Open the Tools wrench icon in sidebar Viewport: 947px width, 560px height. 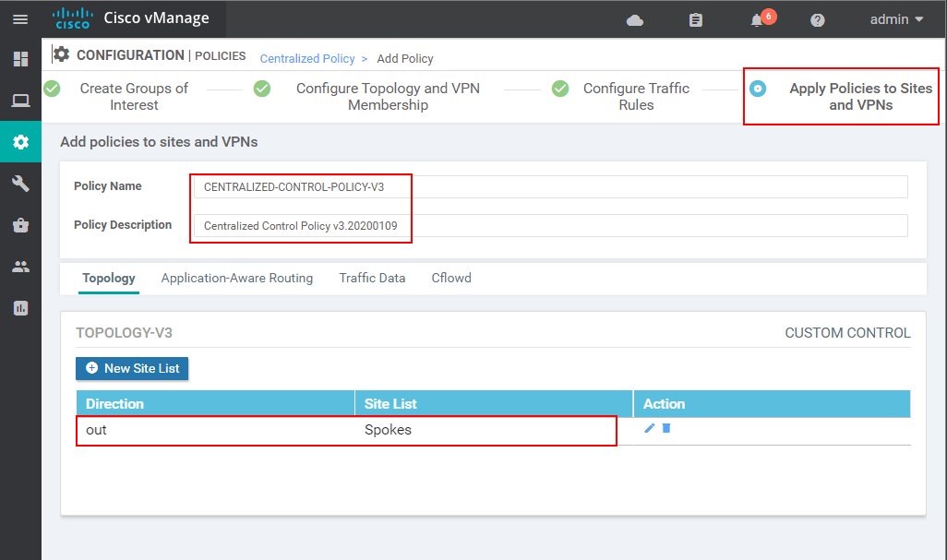coord(20,183)
